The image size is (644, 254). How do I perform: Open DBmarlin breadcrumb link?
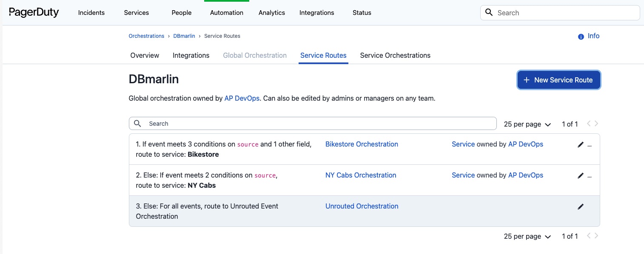coord(184,36)
